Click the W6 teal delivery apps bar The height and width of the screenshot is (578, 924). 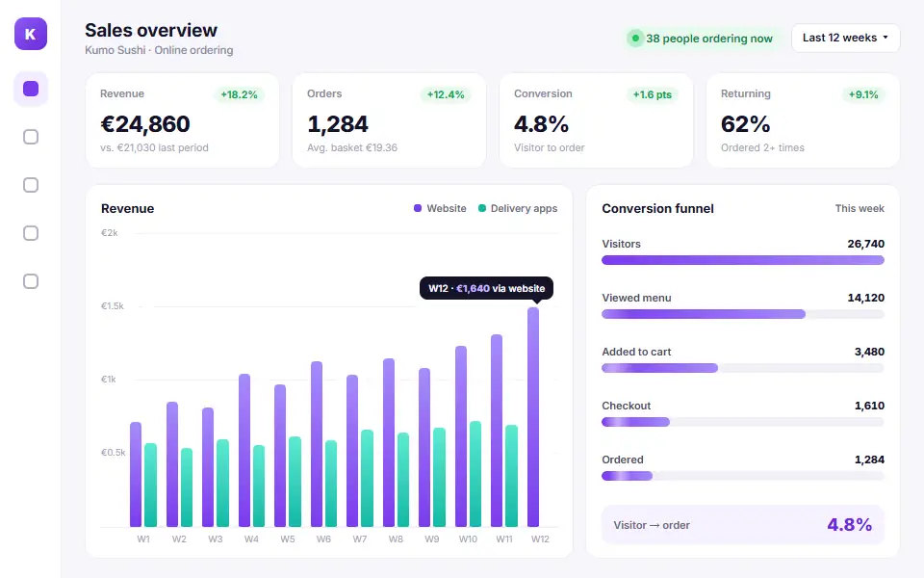(331, 483)
